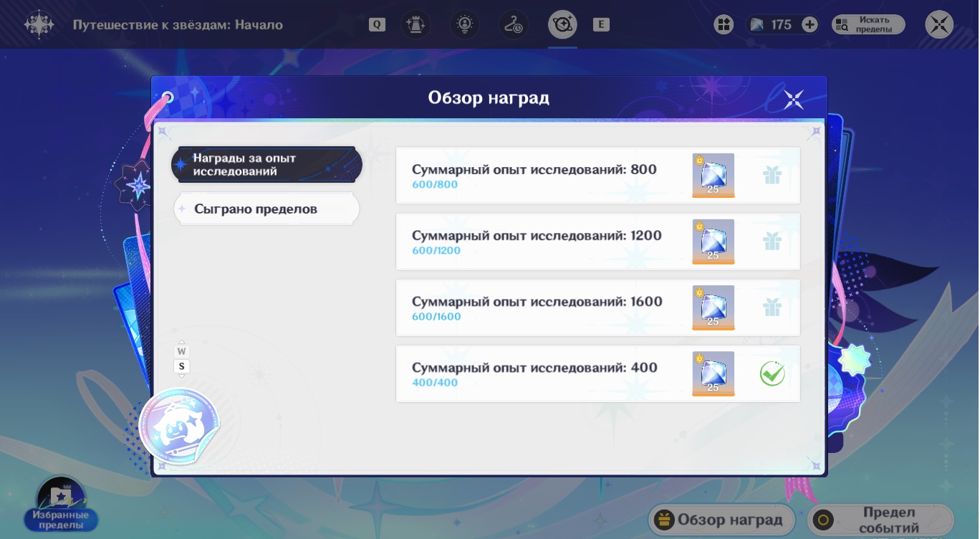The width and height of the screenshot is (980, 539).
Task: Click the reward item icon in the 800 experience row
Action: tap(713, 176)
